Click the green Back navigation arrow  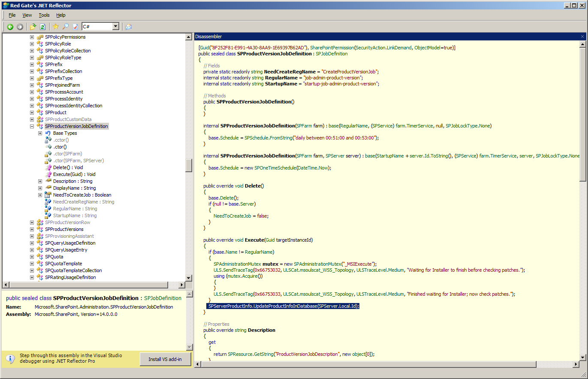pyautogui.click(x=10, y=27)
